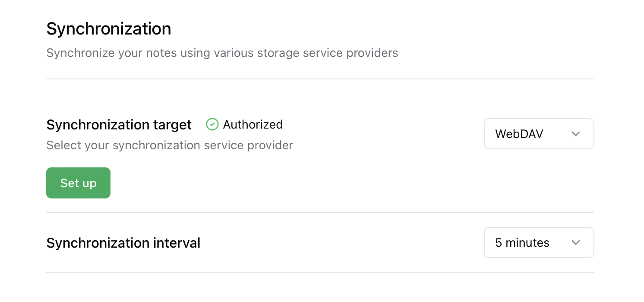Click the chevron arrow beside 5 minutes
The height and width of the screenshot is (302, 644).
pyautogui.click(x=575, y=242)
